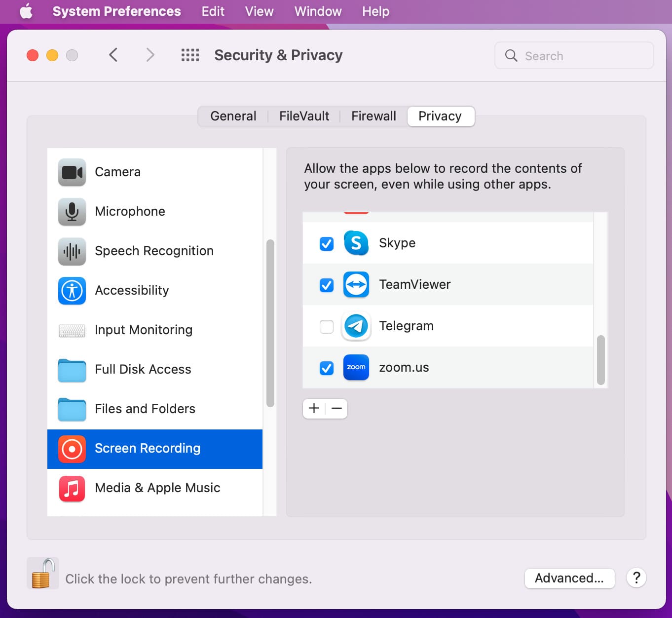Select Files and Folders label
This screenshot has height=618, width=672.
[x=145, y=409]
